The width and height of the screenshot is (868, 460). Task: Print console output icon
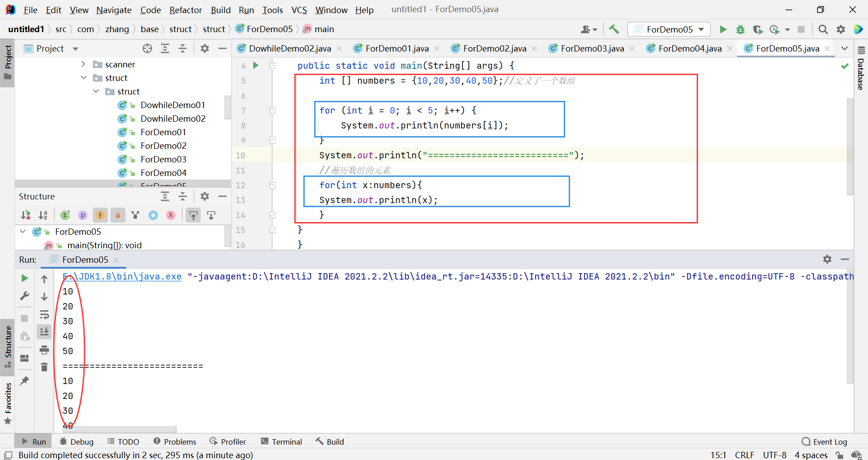tap(44, 350)
